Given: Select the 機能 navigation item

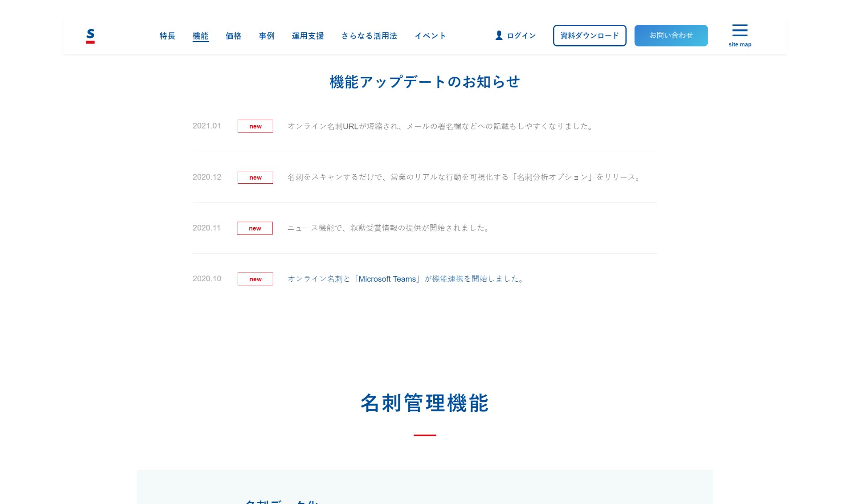Looking at the screenshot, I should pos(200,36).
